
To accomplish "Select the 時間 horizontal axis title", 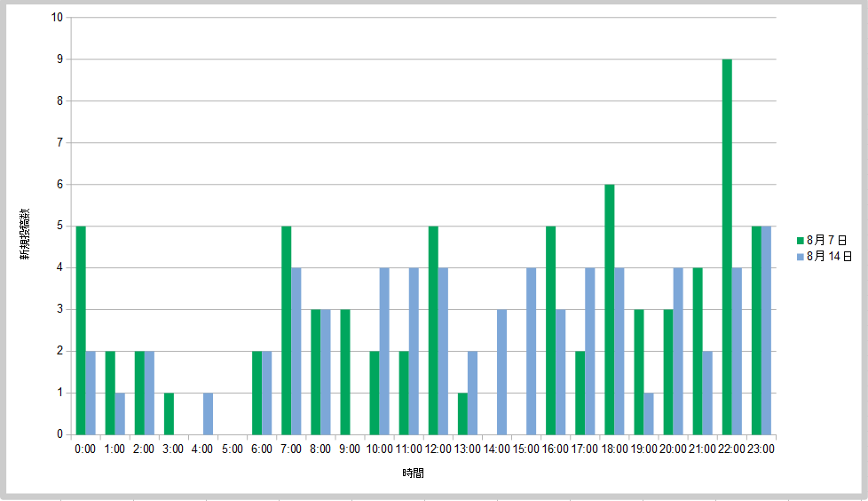I will [413, 473].
